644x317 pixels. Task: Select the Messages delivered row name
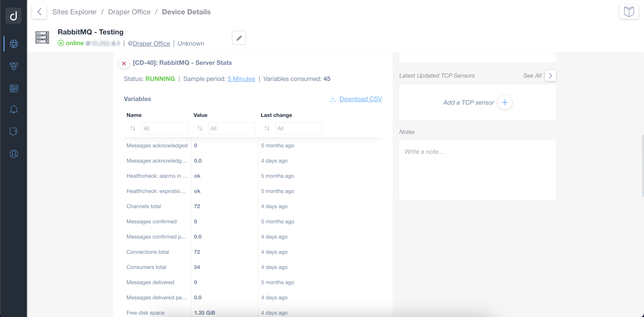[x=150, y=282]
